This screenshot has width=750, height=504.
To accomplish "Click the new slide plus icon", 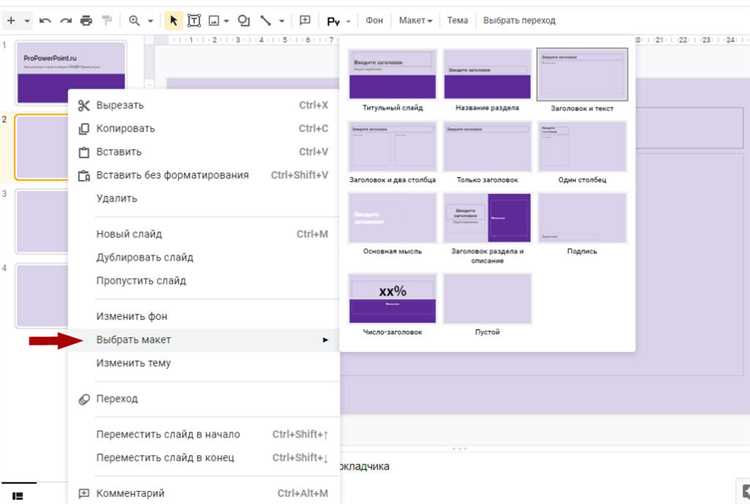I will click(11, 21).
